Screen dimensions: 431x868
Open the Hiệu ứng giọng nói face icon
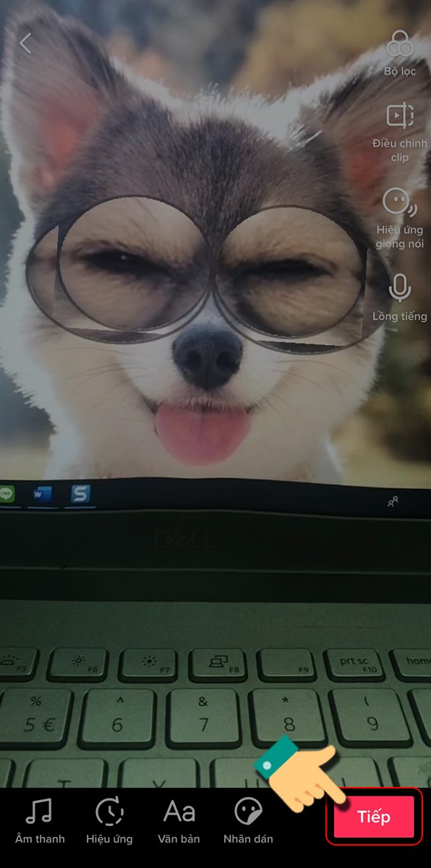click(399, 202)
